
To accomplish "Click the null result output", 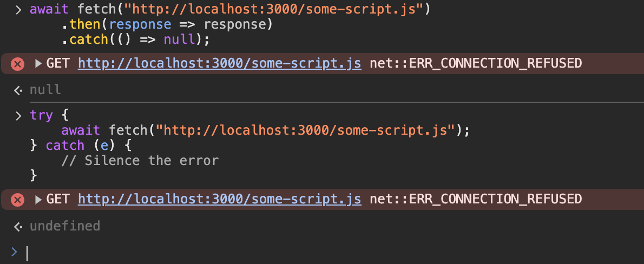I will [x=45, y=90].
